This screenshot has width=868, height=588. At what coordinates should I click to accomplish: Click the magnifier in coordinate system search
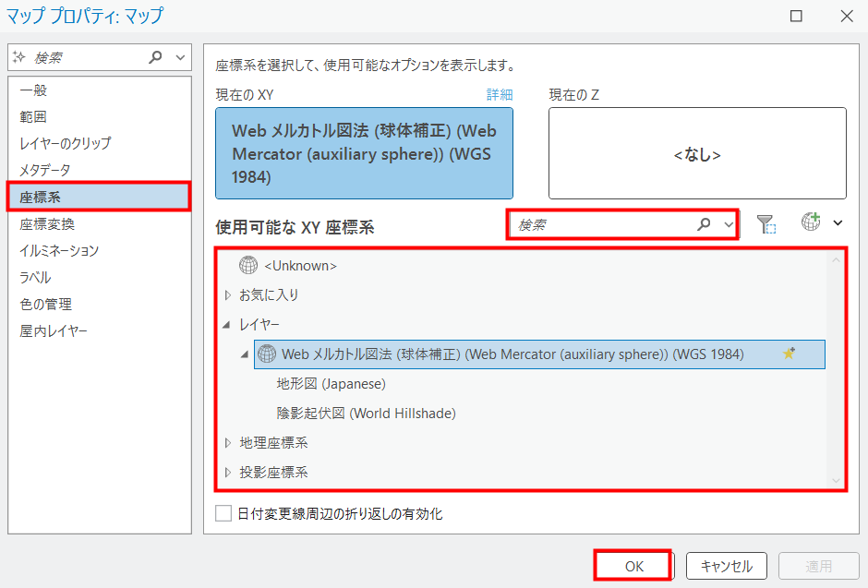705,224
